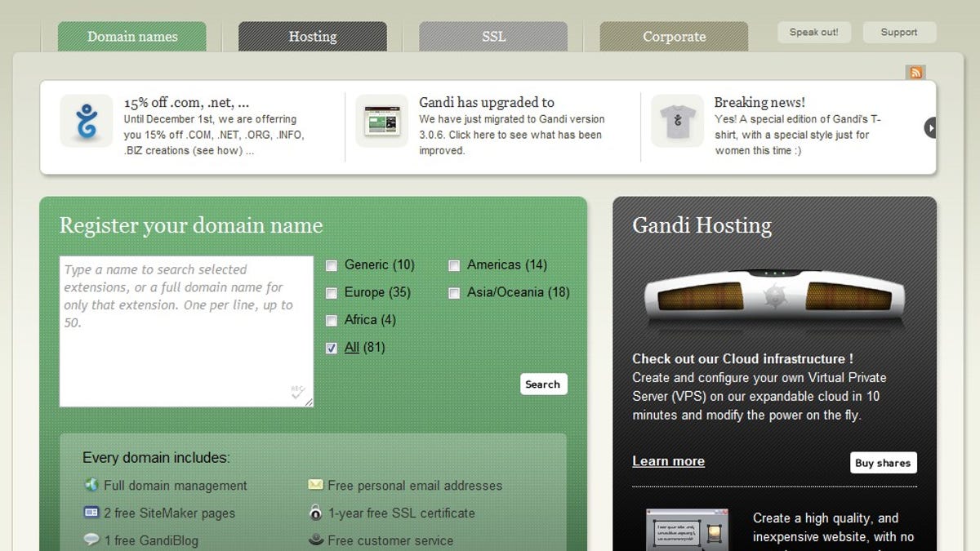
Task: Open the RSS feed icon
Action: point(915,72)
